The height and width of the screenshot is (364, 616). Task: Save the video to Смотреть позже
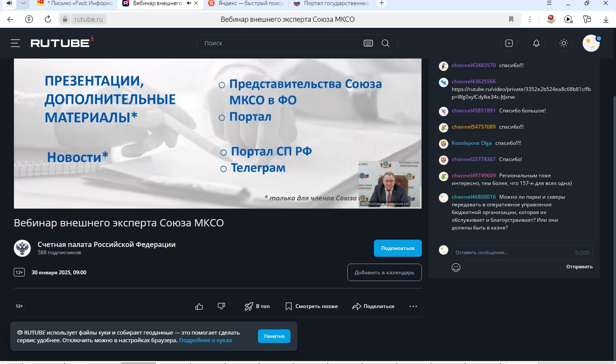(x=311, y=306)
